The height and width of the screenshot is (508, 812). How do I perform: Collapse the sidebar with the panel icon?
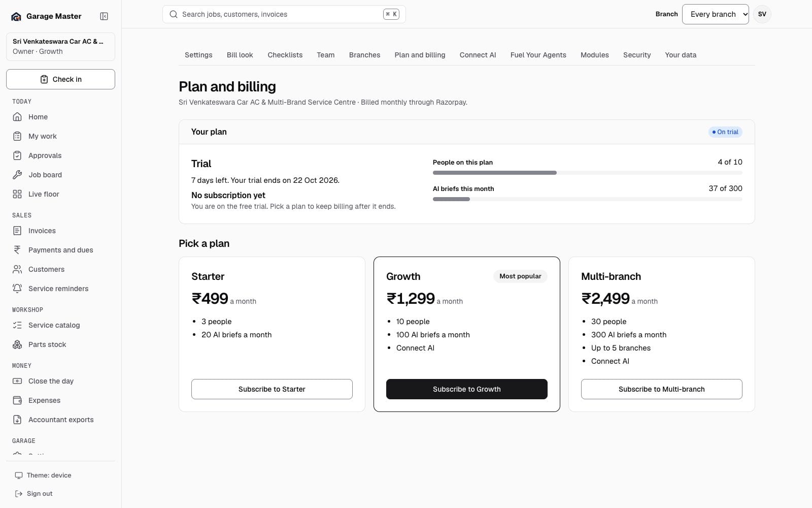tap(104, 16)
